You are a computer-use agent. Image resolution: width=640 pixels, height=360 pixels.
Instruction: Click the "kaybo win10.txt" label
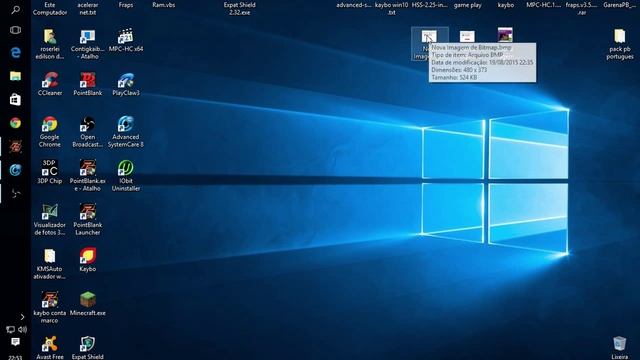click(x=391, y=9)
